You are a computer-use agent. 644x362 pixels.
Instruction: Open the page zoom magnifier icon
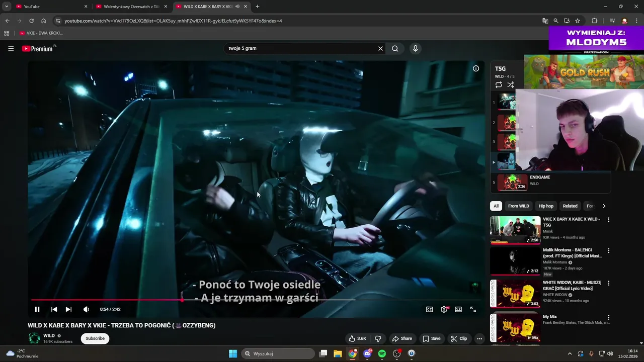[x=556, y=21]
